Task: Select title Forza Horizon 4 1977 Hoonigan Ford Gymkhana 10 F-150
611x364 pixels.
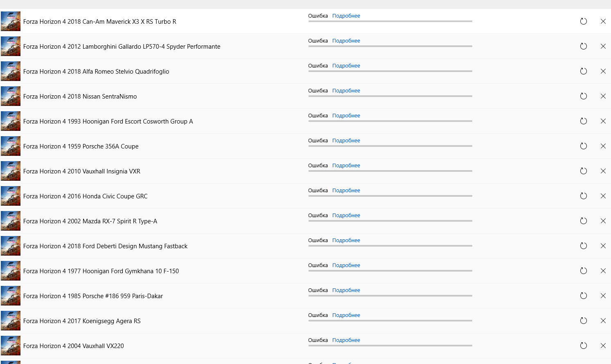Action: click(x=101, y=271)
